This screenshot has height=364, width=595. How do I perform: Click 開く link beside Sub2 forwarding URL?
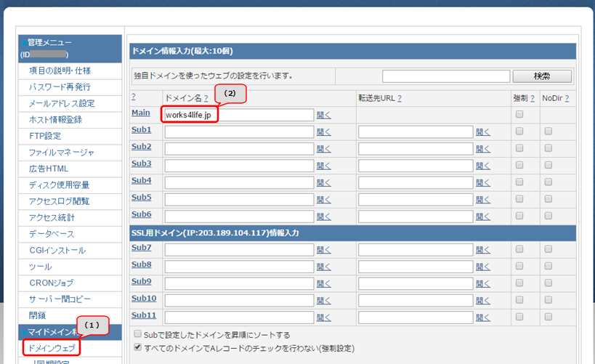pos(483,149)
